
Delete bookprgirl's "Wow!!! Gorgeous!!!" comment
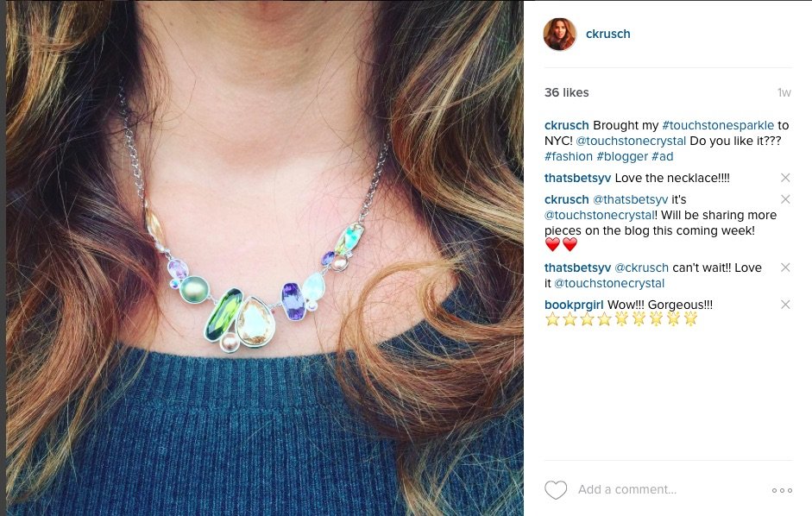pos(785,305)
